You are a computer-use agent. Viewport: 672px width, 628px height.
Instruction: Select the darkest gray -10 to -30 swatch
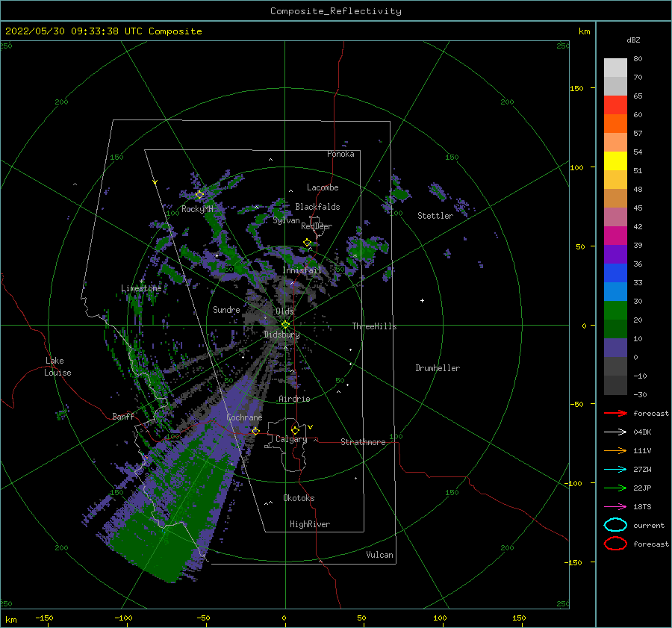(615, 385)
